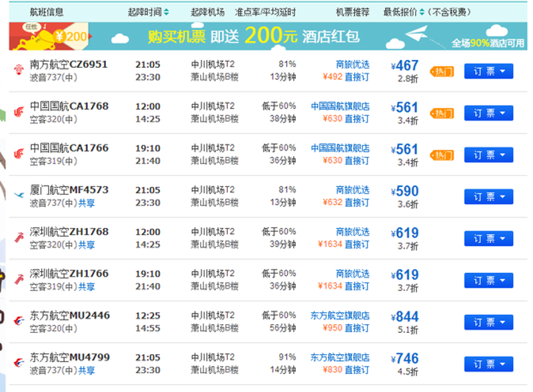
Task: Click the 共享 link under 厦门航空MF4573
Action: click(87, 203)
